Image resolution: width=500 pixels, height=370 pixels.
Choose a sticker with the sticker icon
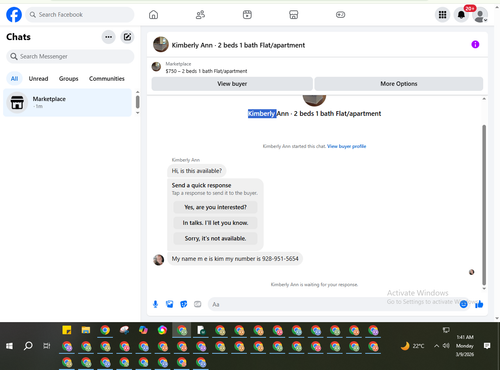point(184,304)
